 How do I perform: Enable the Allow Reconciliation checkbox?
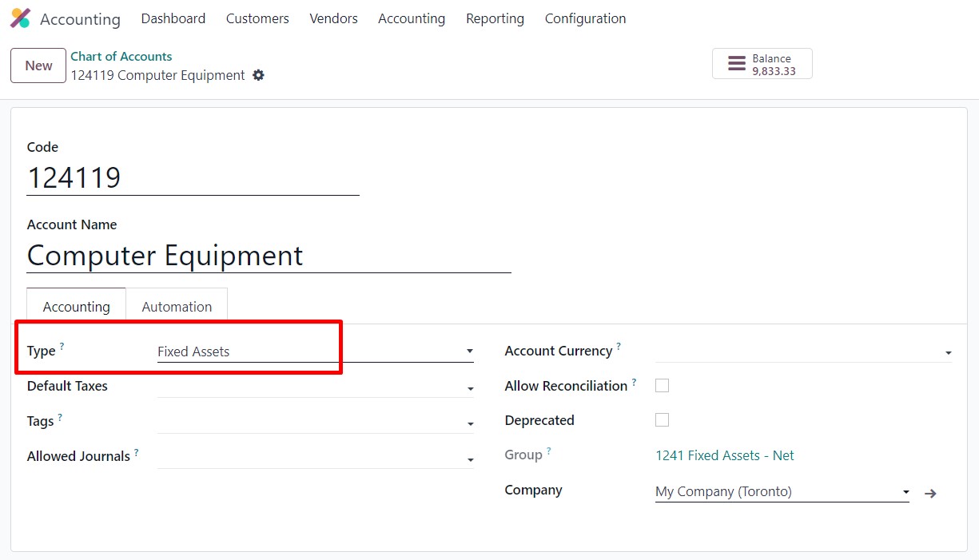coord(662,385)
